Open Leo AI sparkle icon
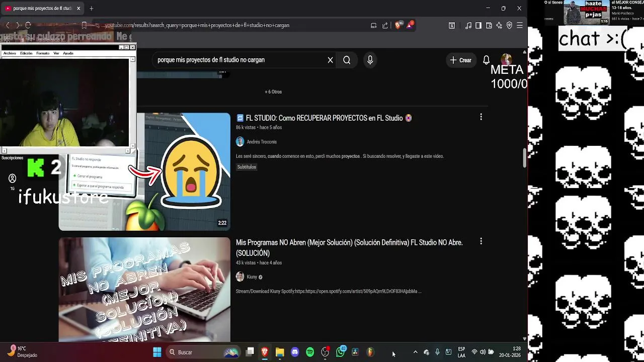 point(499,25)
